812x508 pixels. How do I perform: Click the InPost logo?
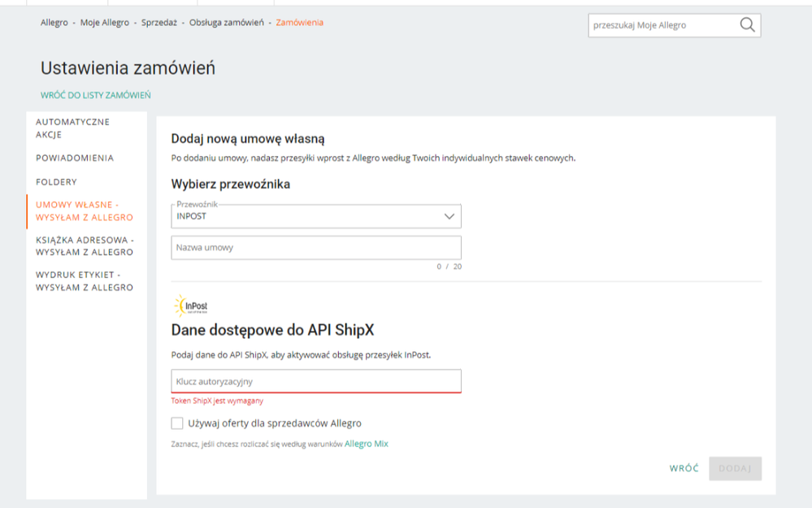coord(191,306)
